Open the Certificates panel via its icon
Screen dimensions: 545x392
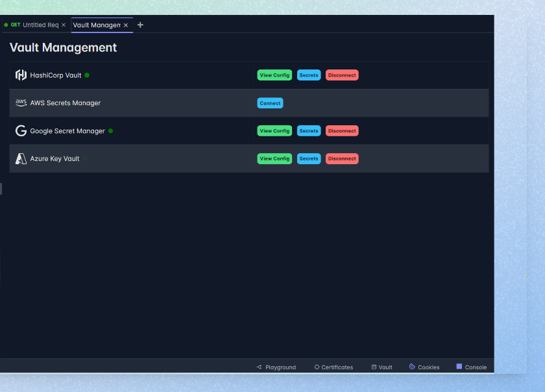pos(316,367)
